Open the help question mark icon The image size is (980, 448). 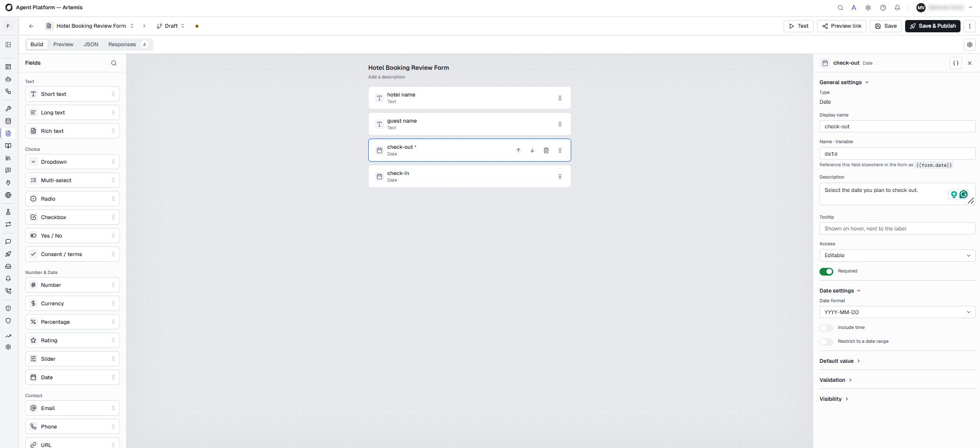tap(883, 8)
